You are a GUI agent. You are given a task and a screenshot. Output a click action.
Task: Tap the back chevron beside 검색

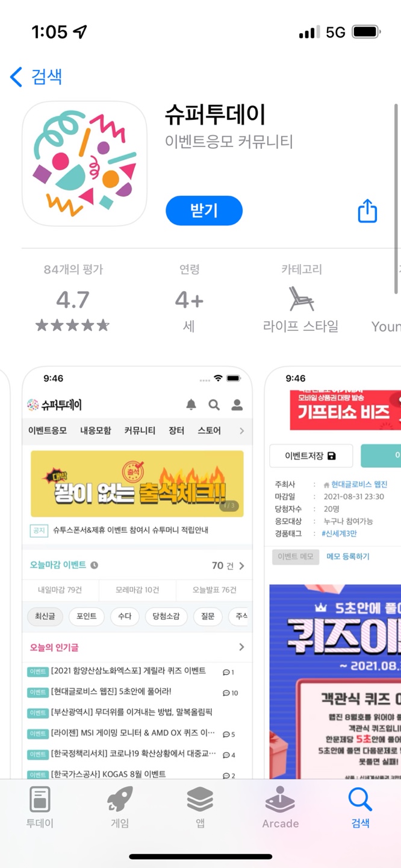[16, 77]
